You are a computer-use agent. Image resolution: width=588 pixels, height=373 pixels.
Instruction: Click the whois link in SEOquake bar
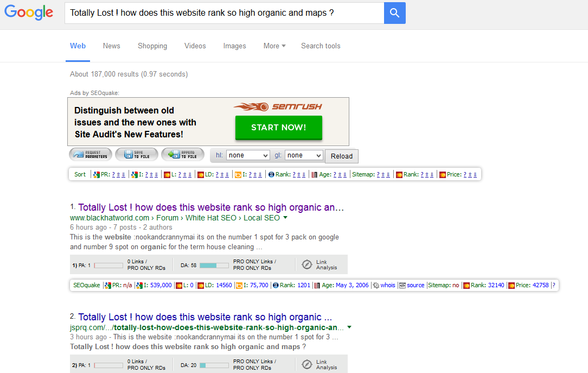point(388,285)
